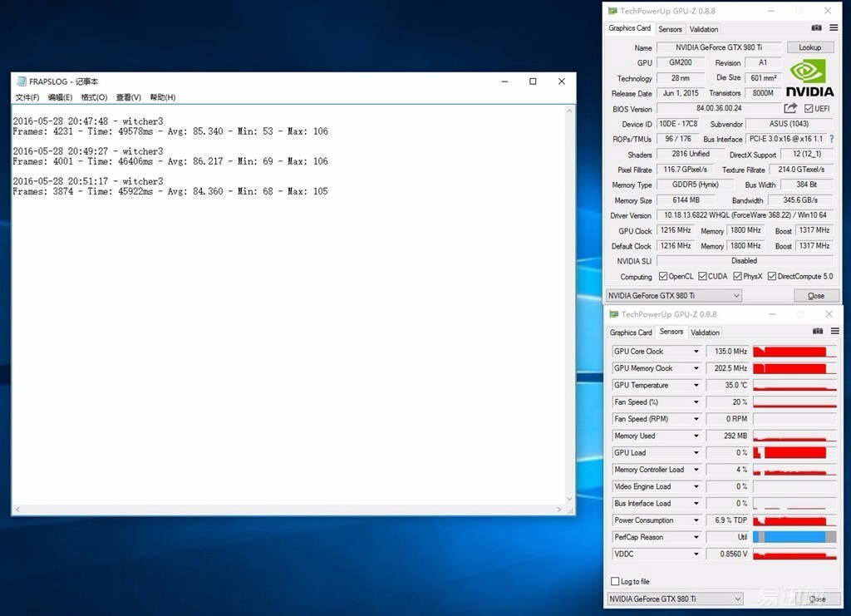This screenshot has width=851, height=616.
Task: Open the 格式(O) menu in Notepad
Action: 94,97
